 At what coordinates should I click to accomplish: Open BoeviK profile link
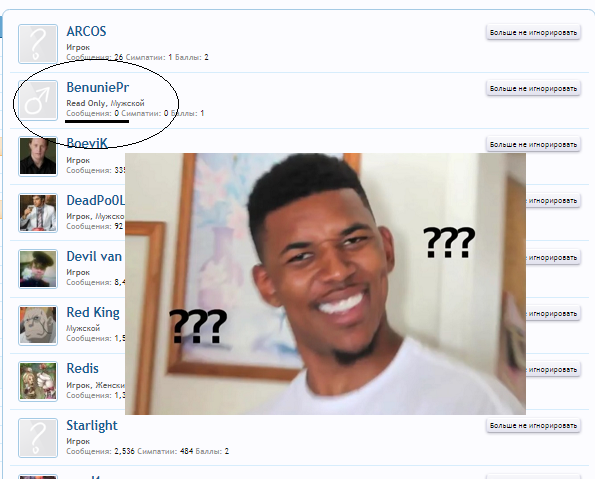[x=87, y=143]
